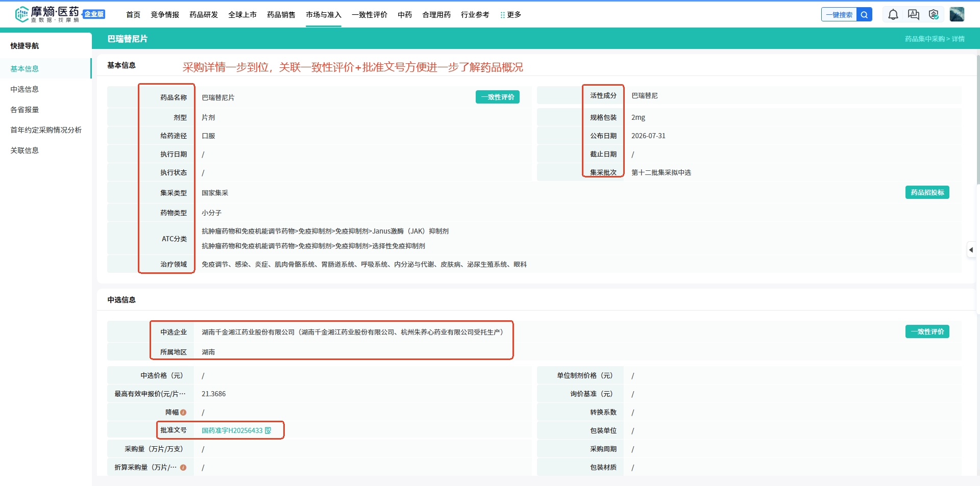980x486 pixels.
Task: Open the 首页 menu
Action: point(133,15)
